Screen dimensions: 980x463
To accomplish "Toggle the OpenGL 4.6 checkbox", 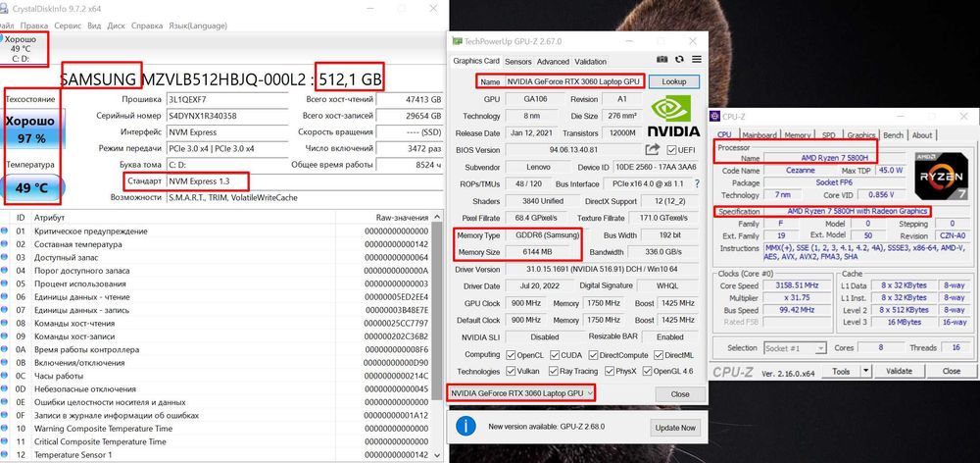I will (646, 371).
